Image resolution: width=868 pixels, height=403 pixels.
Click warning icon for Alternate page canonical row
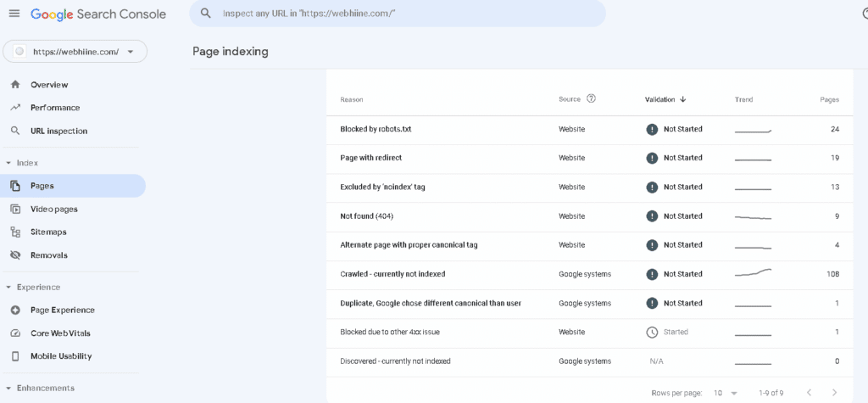pyautogui.click(x=652, y=245)
